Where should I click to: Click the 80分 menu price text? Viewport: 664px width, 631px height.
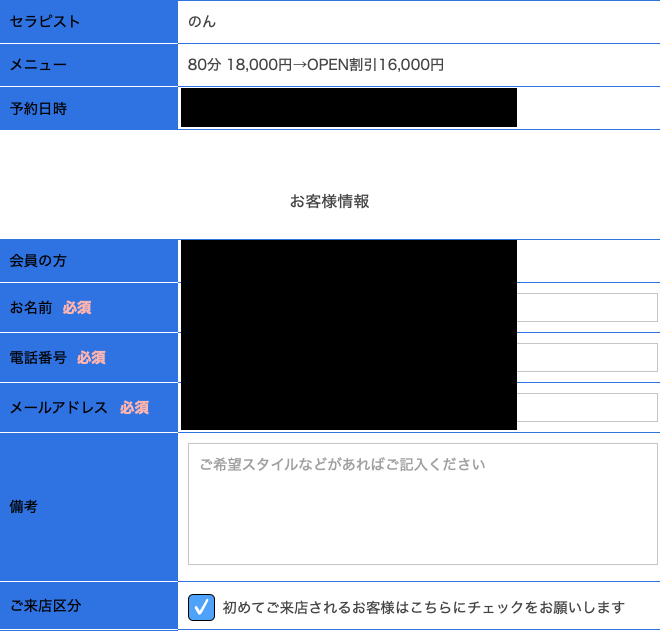pos(316,65)
